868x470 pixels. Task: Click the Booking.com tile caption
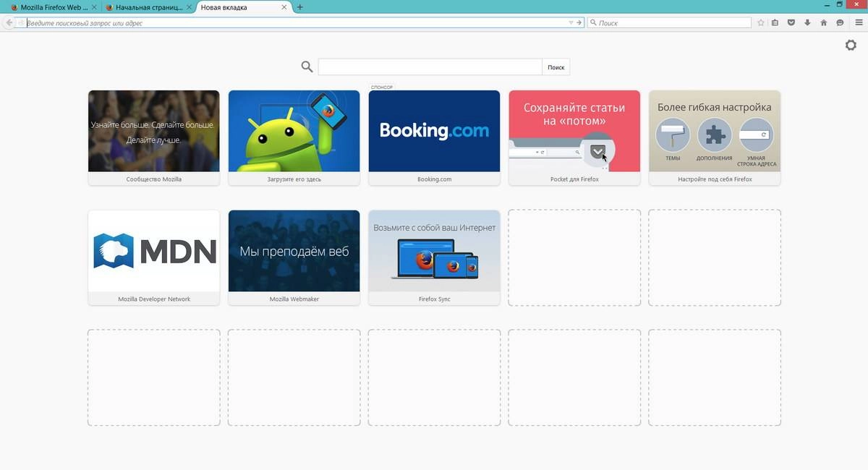coord(434,179)
